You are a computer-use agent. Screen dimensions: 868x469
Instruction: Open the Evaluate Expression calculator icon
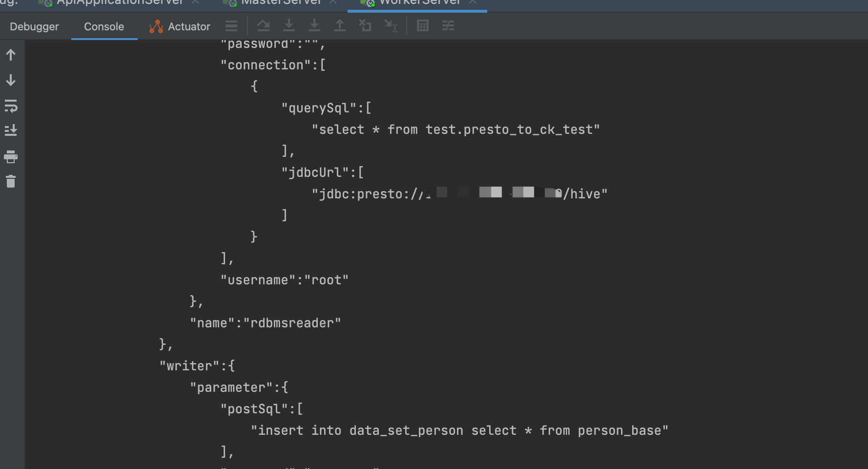click(423, 25)
